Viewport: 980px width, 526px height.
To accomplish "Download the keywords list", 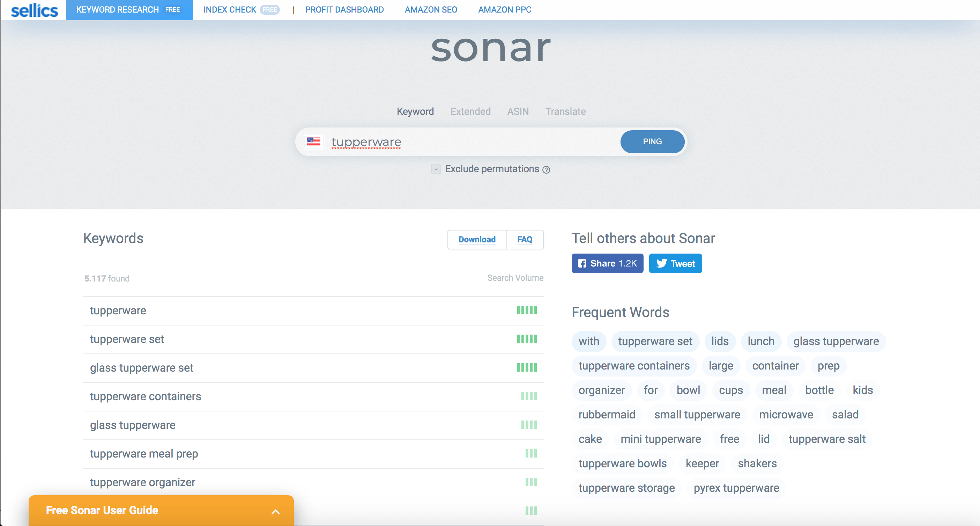I will point(477,239).
